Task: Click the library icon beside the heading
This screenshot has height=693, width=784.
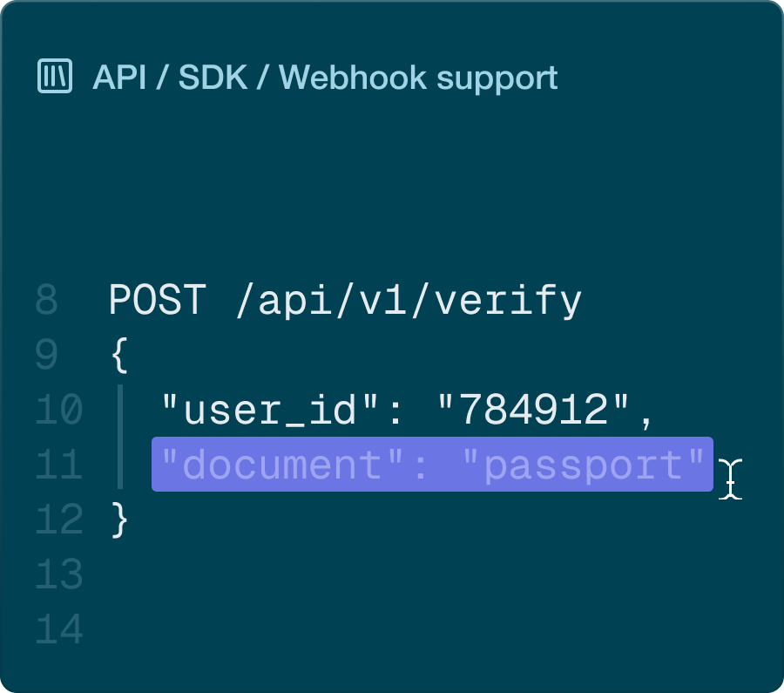Action: [55, 77]
